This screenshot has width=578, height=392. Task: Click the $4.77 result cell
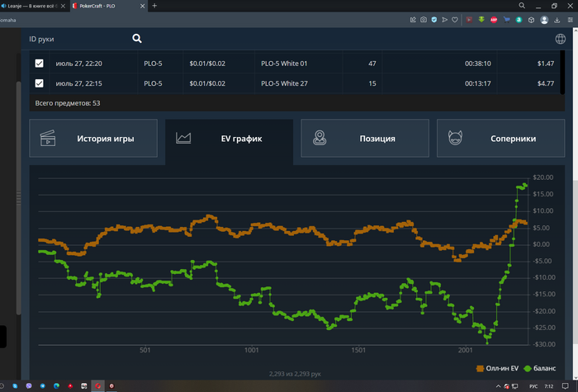545,83
